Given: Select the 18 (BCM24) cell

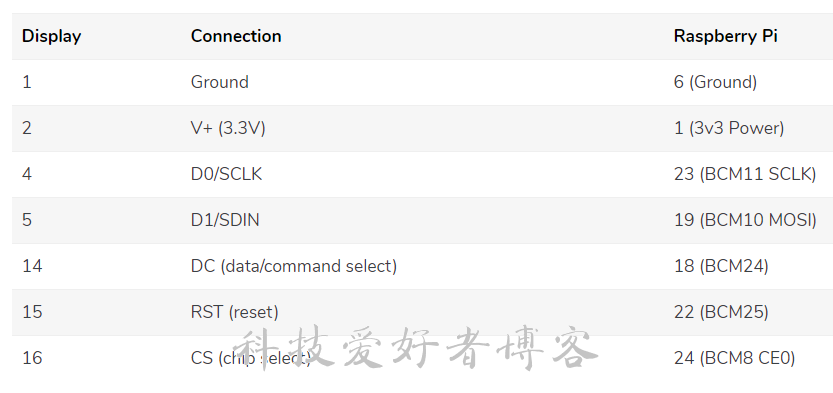Looking at the screenshot, I should click(x=721, y=266).
